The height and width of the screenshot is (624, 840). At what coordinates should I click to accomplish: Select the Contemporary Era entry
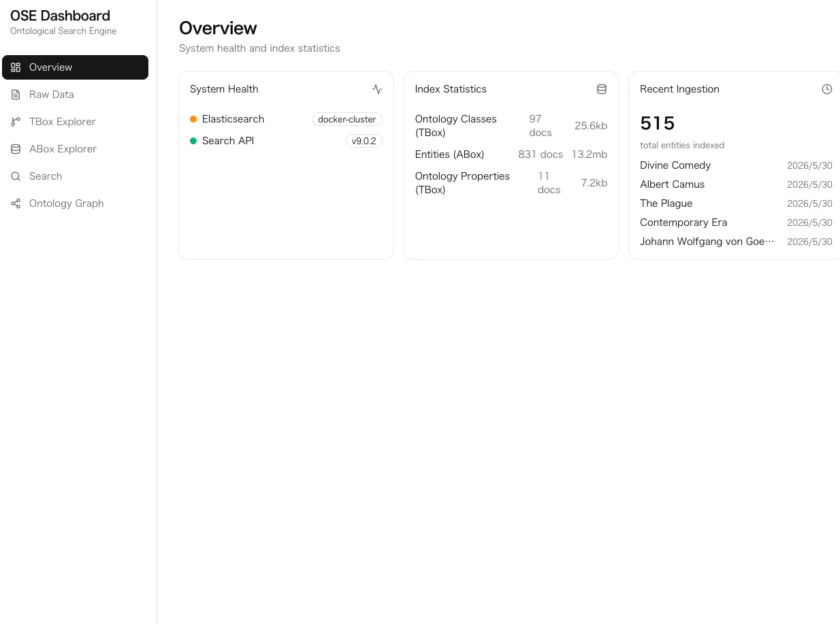[x=683, y=223]
